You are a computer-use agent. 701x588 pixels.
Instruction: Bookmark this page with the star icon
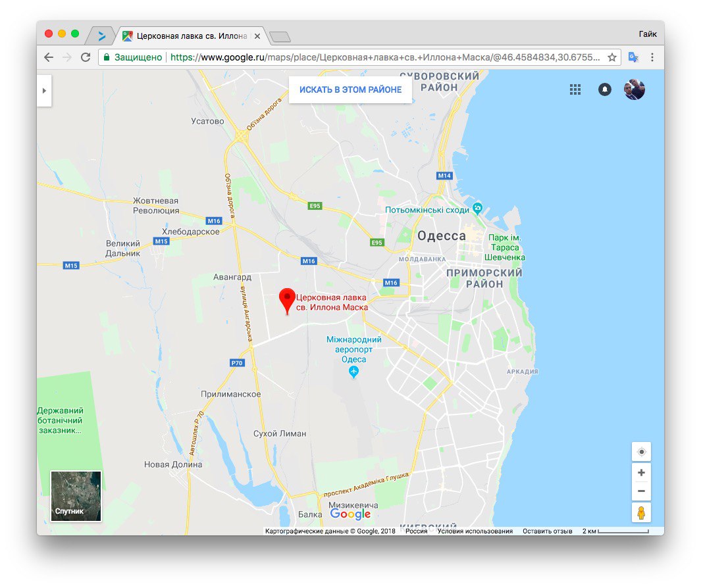point(612,57)
